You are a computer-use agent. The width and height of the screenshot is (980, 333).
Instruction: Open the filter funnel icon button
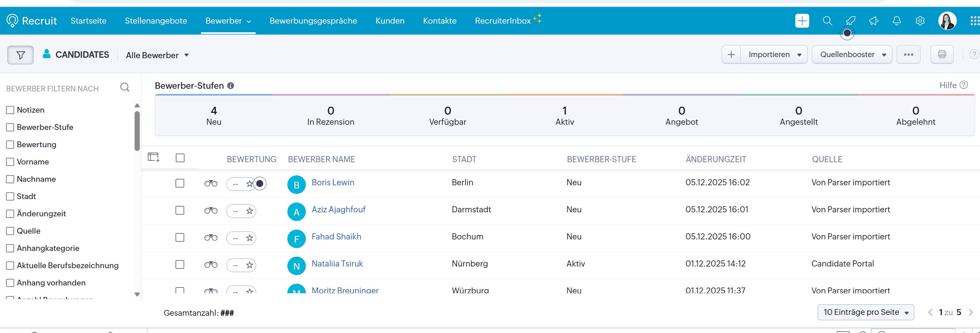pyautogui.click(x=20, y=56)
